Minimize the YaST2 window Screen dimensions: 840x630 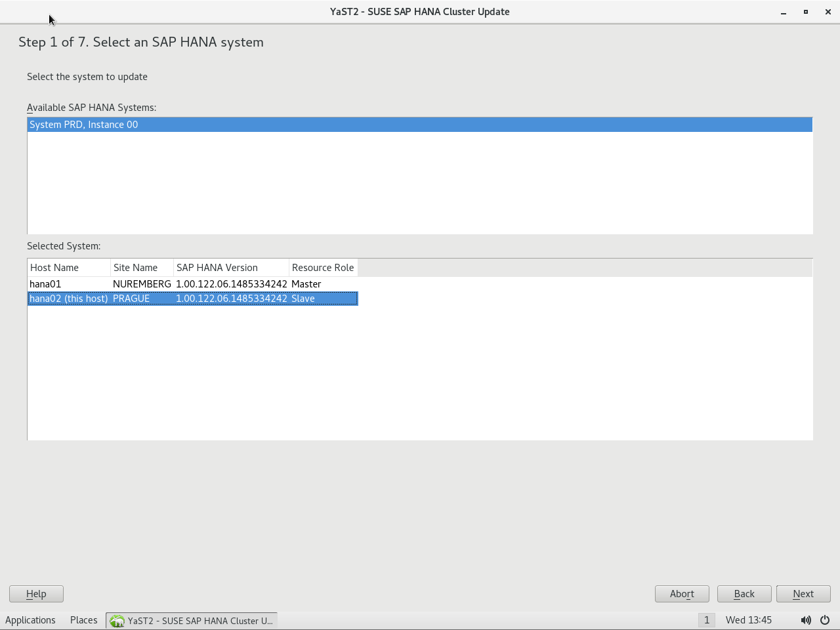784,12
